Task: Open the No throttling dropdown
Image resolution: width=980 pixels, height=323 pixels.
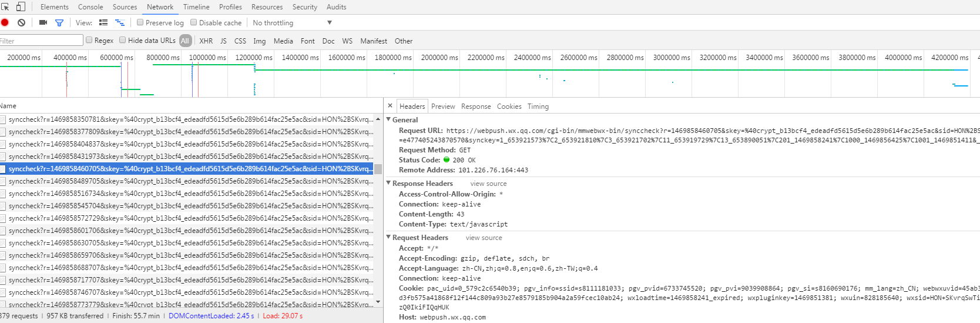Action: [292, 22]
